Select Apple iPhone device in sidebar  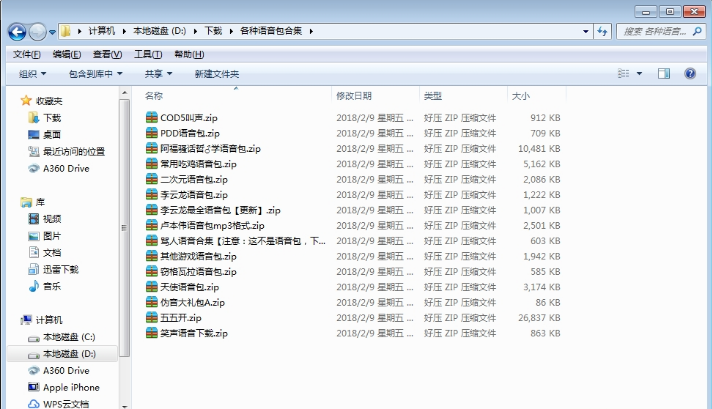click(x=70, y=387)
